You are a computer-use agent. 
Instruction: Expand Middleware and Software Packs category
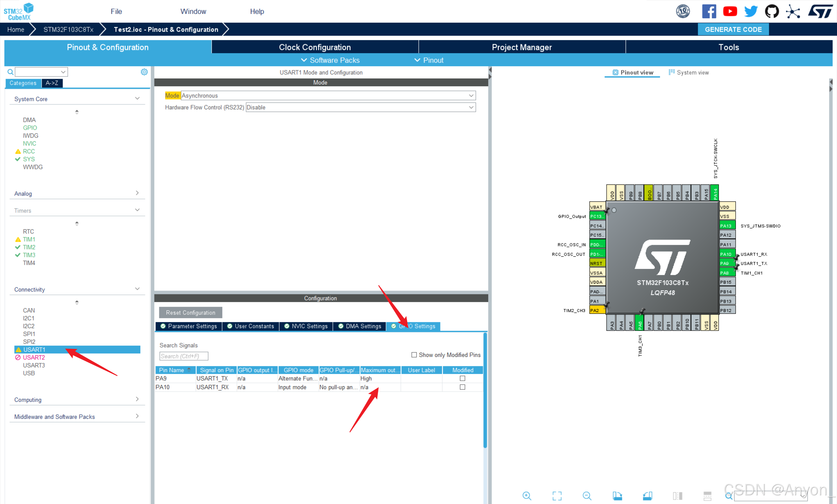coord(137,416)
